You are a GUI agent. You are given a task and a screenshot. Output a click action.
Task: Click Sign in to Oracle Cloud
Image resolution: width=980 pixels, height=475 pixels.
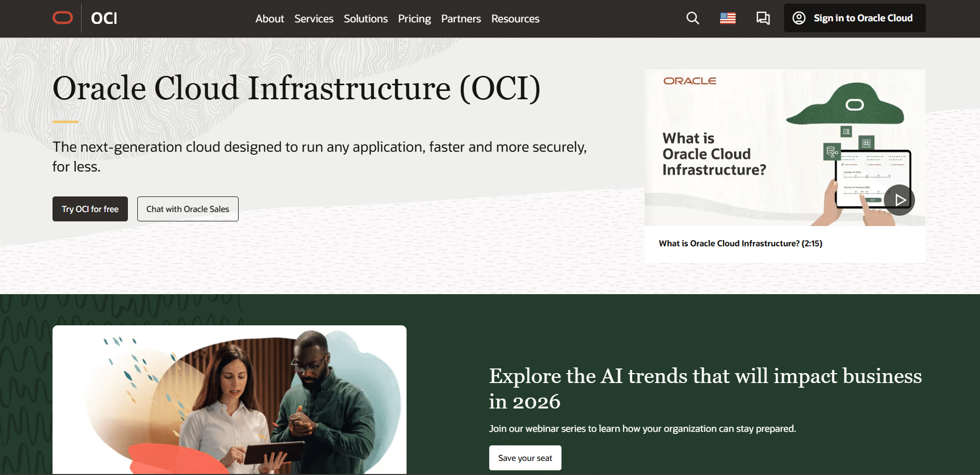(854, 18)
